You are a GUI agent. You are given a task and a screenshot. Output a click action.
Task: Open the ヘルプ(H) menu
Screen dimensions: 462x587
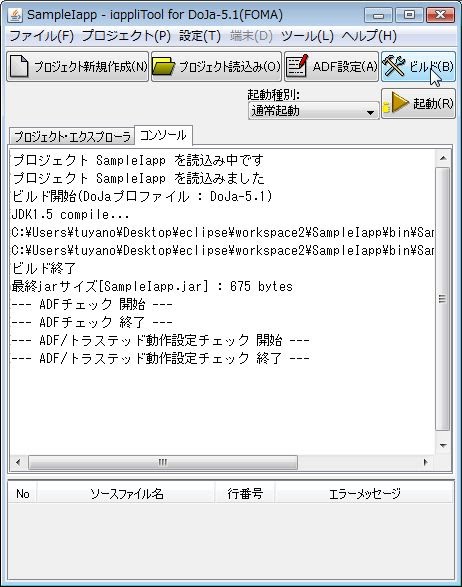369,36
